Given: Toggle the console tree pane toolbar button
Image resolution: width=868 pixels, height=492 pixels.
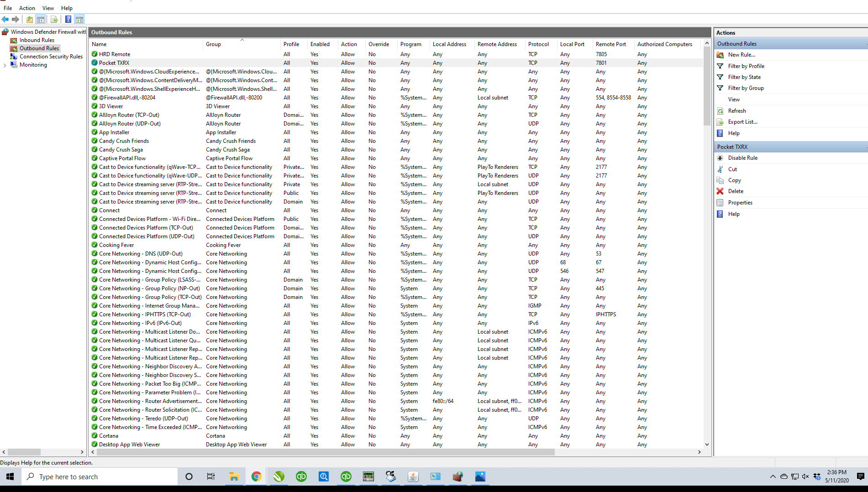Looking at the screenshot, I should pyautogui.click(x=41, y=19).
